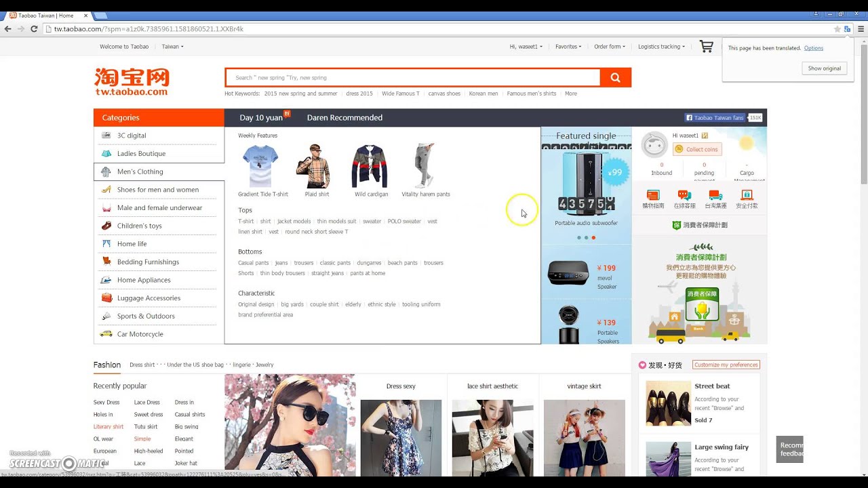The width and height of the screenshot is (868, 488).
Task: Click the third carousel dot indicator
Action: (x=593, y=238)
